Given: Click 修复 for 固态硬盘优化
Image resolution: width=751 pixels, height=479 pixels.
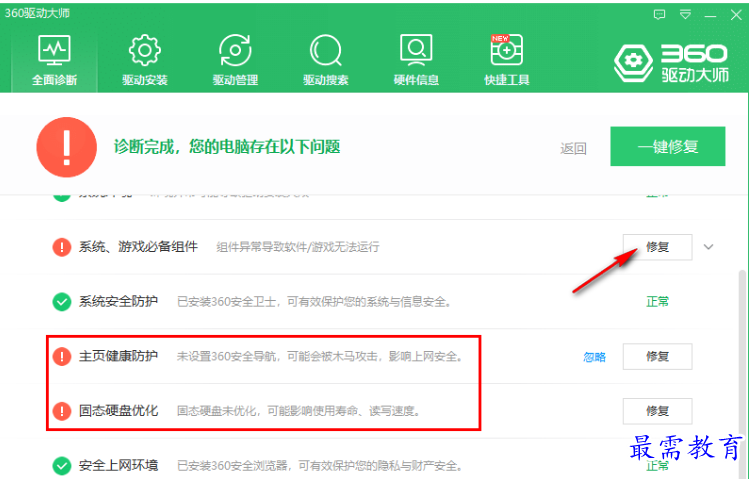Looking at the screenshot, I should [658, 411].
